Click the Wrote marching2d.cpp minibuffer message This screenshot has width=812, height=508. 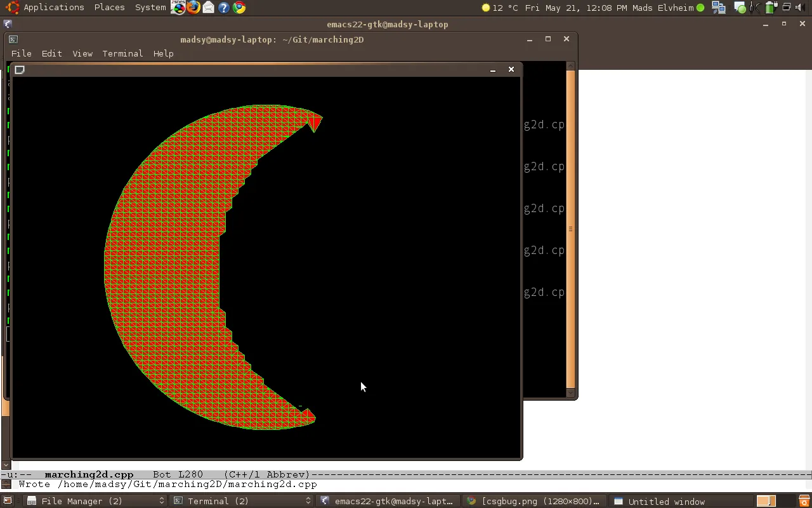[167, 485]
